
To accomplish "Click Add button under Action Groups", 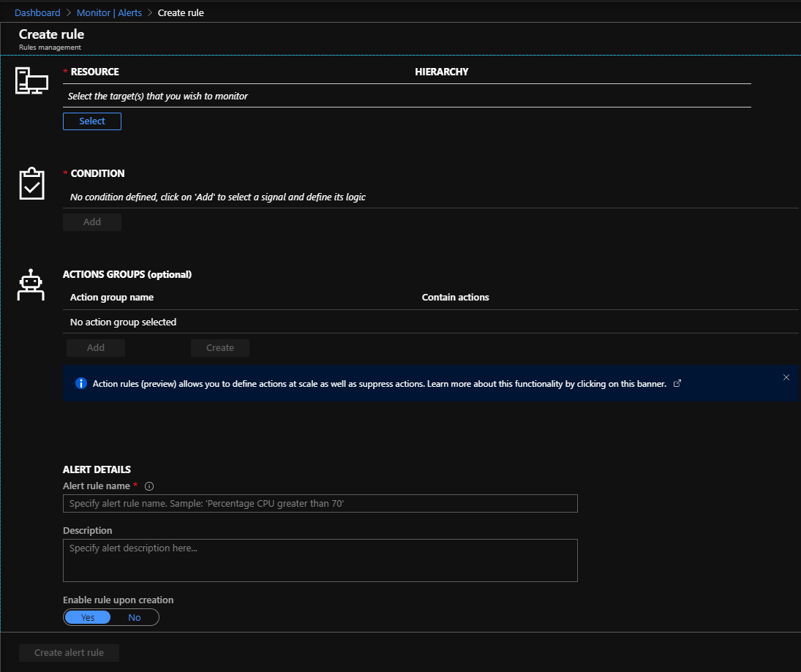I will 96,348.
